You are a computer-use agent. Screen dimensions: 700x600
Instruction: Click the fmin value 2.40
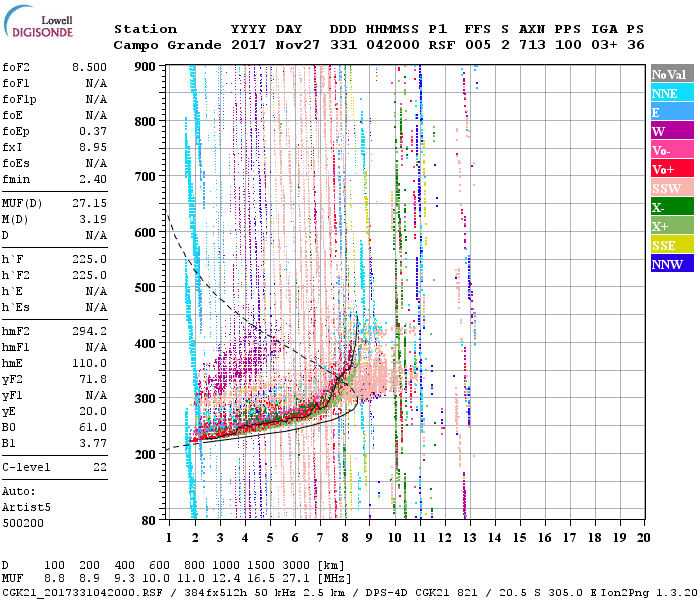pyautogui.click(x=93, y=180)
